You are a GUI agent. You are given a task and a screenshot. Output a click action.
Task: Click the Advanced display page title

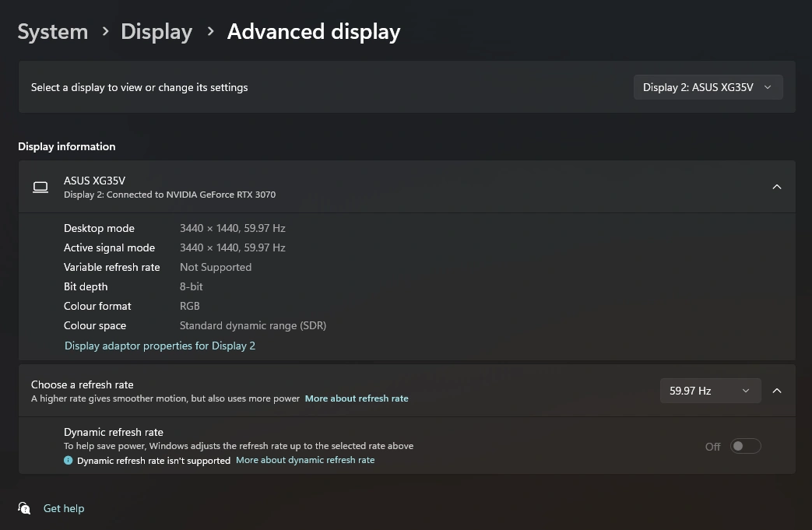click(314, 32)
